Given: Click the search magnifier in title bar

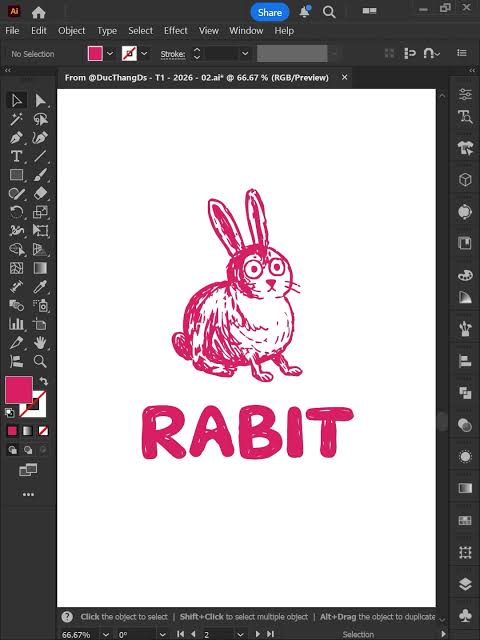Looking at the screenshot, I should (x=329, y=12).
